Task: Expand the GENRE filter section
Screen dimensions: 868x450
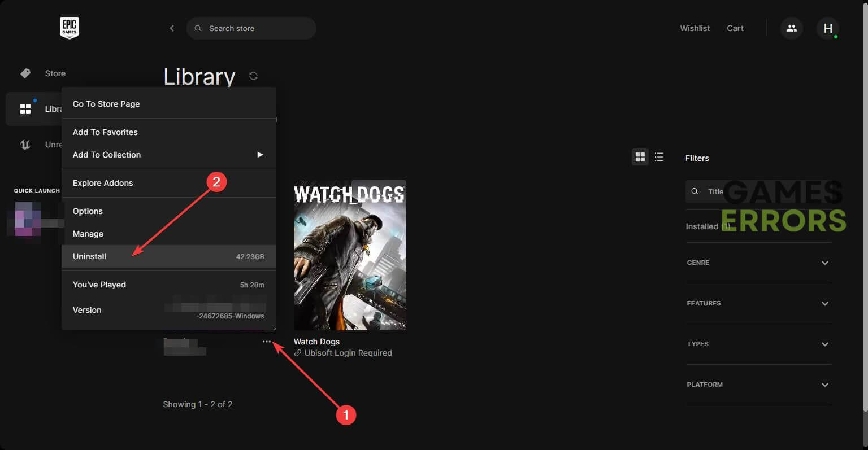Action: (x=824, y=263)
